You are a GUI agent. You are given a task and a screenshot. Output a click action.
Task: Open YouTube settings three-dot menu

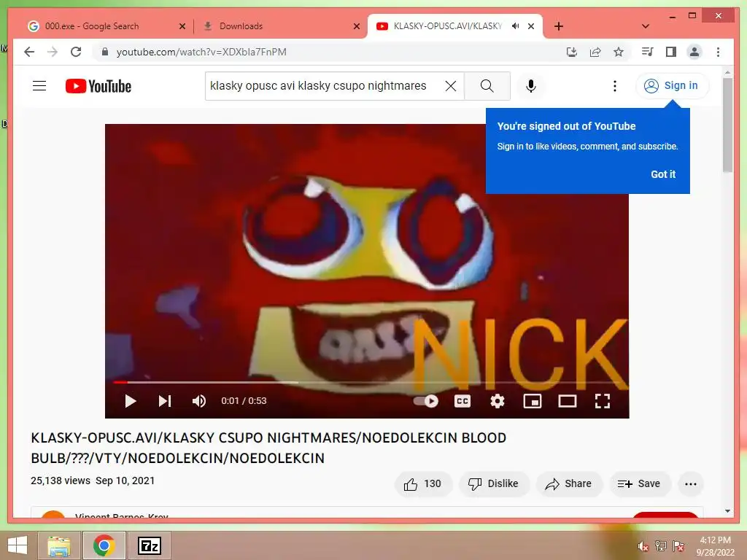click(614, 86)
